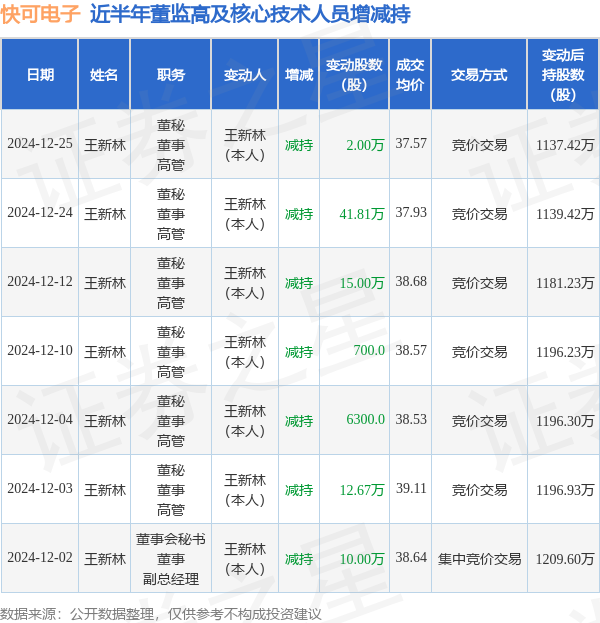Select the 成交均价 column header

(410, 75)
